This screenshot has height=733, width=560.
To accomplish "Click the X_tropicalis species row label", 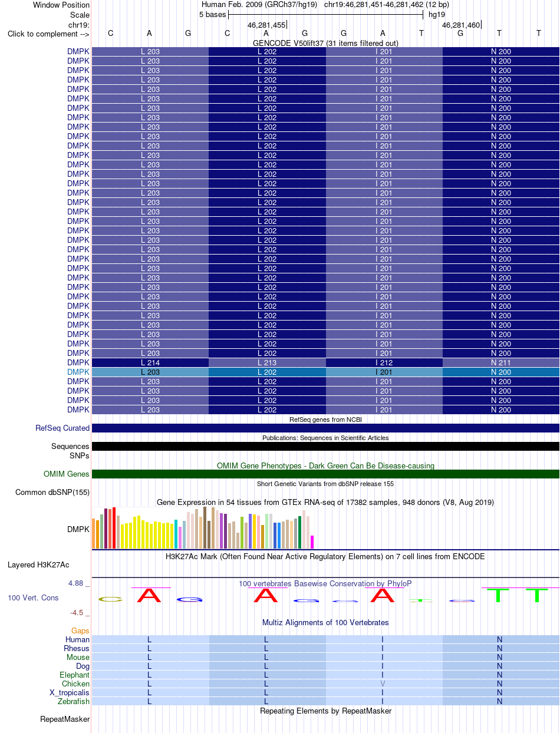I will coord(70,692).
